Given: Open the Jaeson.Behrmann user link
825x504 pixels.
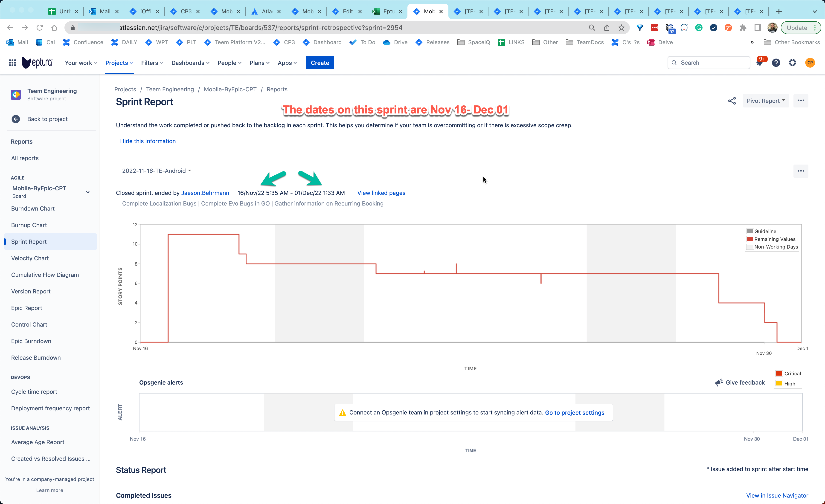Looking at the screenshot, I should [205, 193].
